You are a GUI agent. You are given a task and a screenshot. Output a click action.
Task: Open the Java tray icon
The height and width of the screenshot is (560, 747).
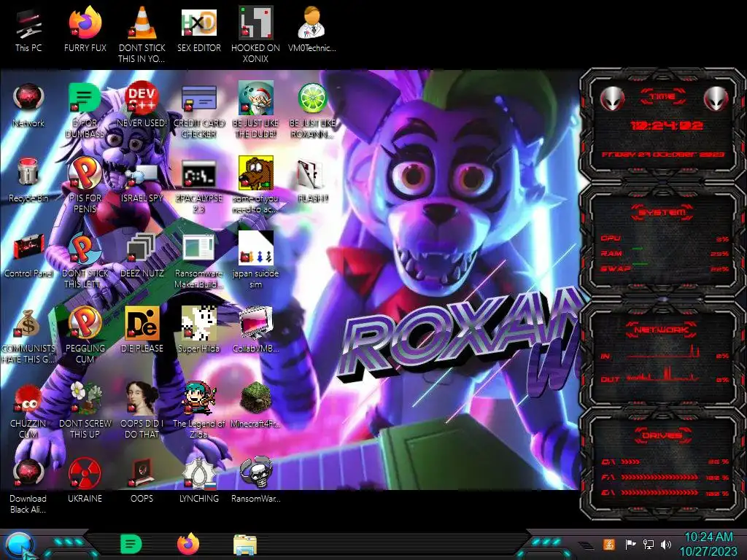(x=609, y=544)
